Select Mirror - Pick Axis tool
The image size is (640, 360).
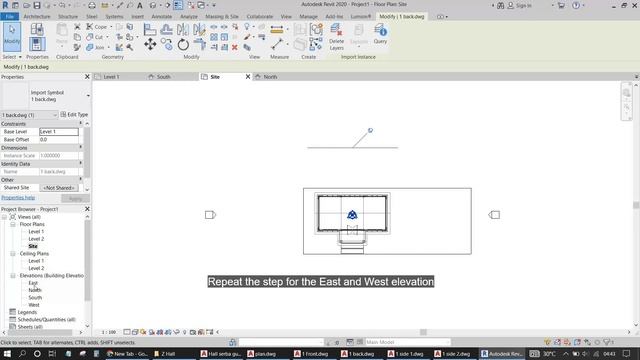click(x=183, y=29)
